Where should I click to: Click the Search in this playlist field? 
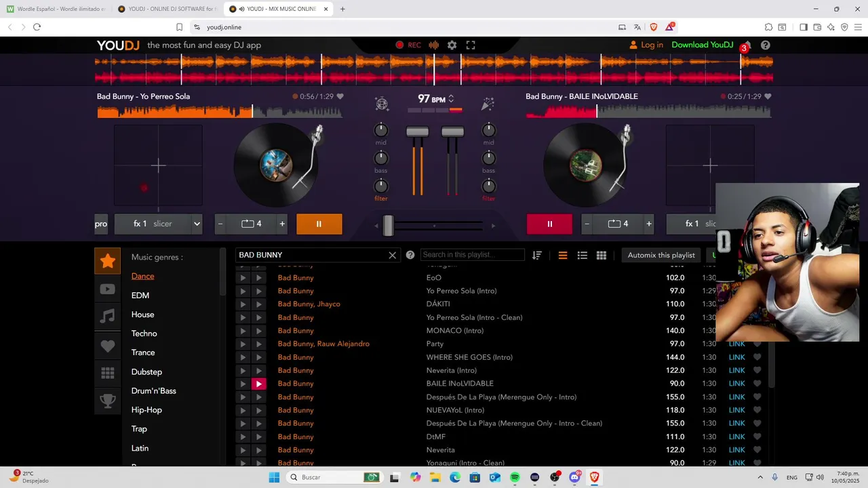pos(473,255)
